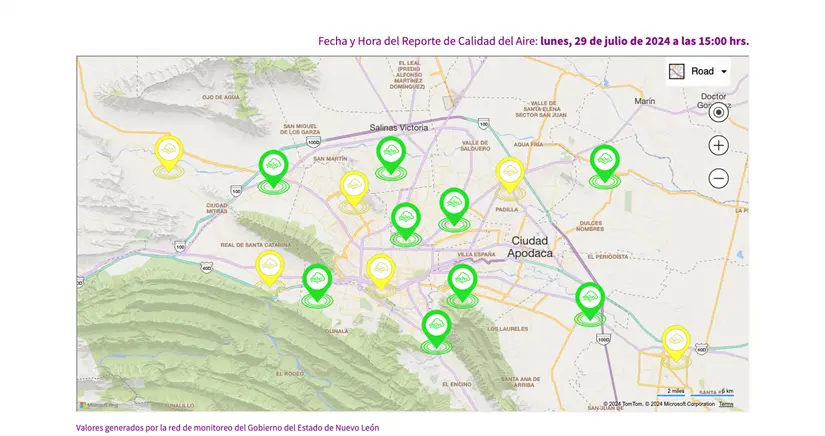Viewport: 825px width, 436px height.
Task: Click the Road map style thumbnail icon
Action: tap(677, 72)
